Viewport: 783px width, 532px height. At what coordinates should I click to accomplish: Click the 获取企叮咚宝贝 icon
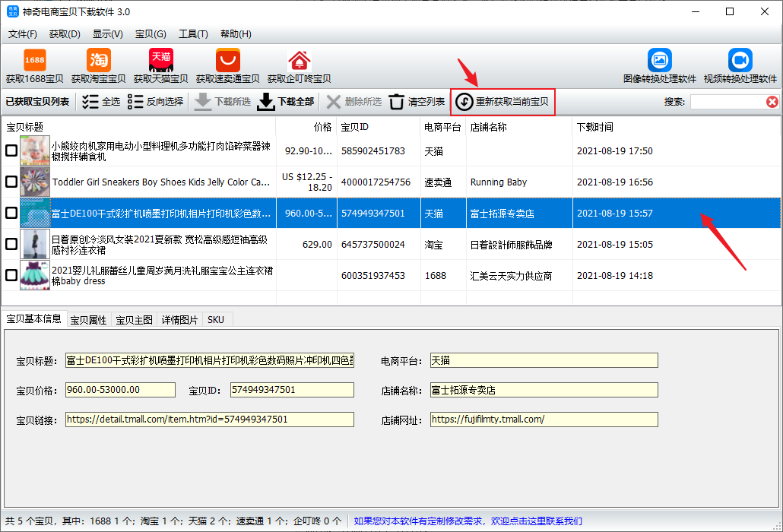click(299, 60)
